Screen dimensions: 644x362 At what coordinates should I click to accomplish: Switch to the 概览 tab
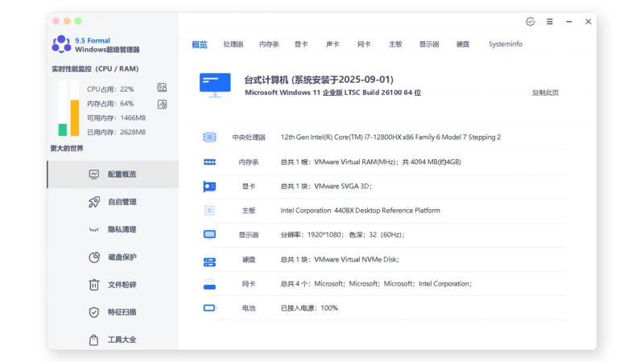click(200, 44)
